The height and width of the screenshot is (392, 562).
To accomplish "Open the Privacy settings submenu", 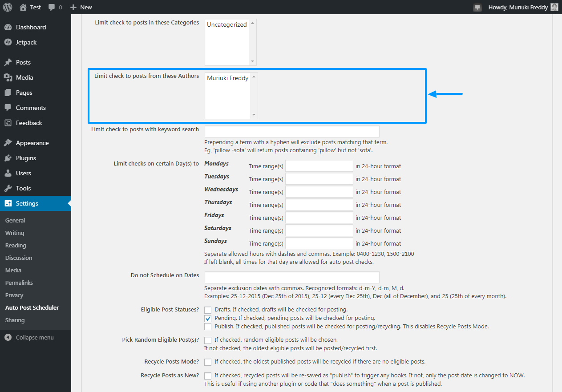I will [x=14, y=295].
